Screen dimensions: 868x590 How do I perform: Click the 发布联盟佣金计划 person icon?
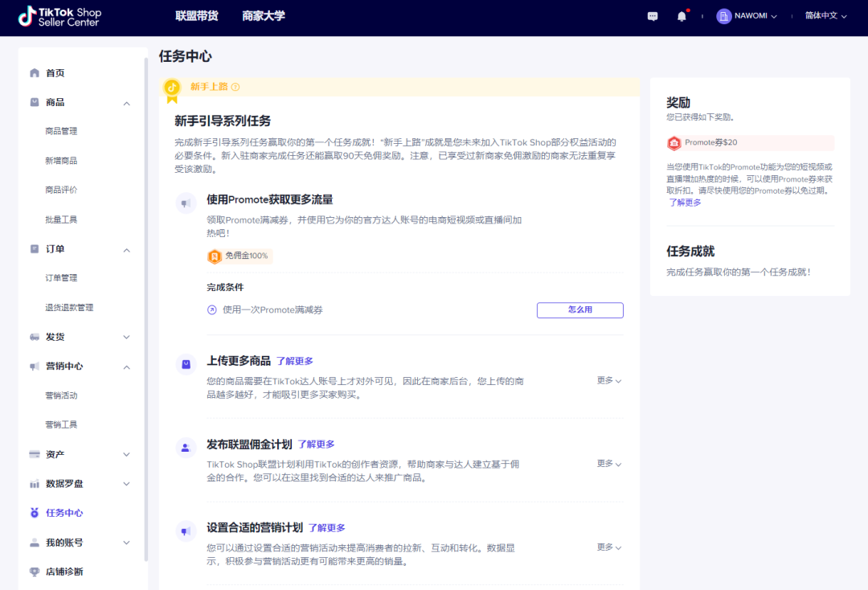[186, 448]
